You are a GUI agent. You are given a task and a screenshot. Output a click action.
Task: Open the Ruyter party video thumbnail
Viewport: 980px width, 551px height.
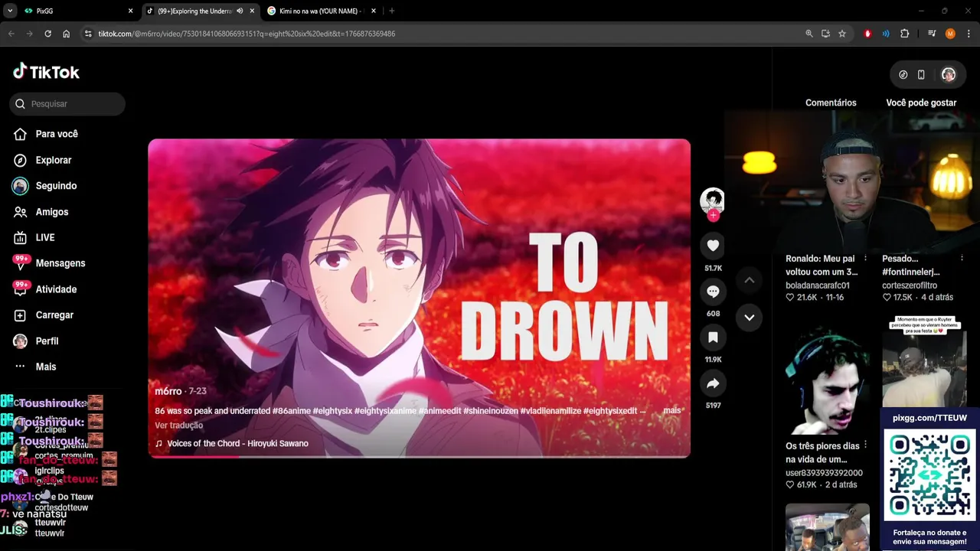click(924, 360)
